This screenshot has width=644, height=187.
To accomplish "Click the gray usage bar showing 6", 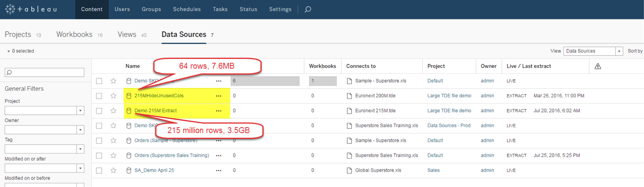I will click(x=265, y=81).
